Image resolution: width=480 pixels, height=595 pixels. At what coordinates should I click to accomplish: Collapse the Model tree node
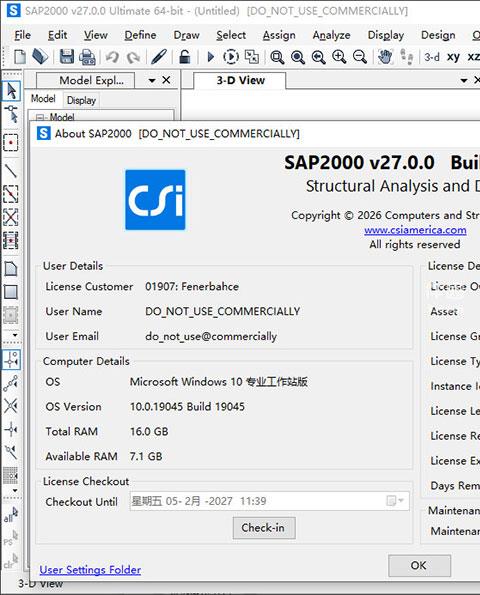click(x=41, y=117)
